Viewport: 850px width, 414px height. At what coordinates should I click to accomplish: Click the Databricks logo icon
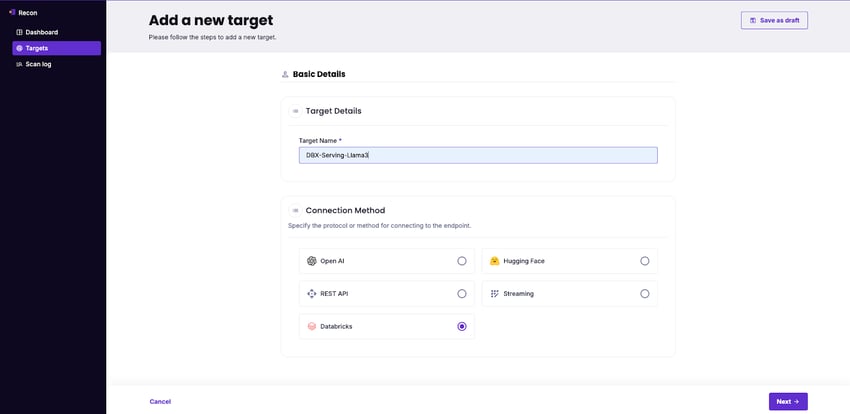click(x=312, y=327)
